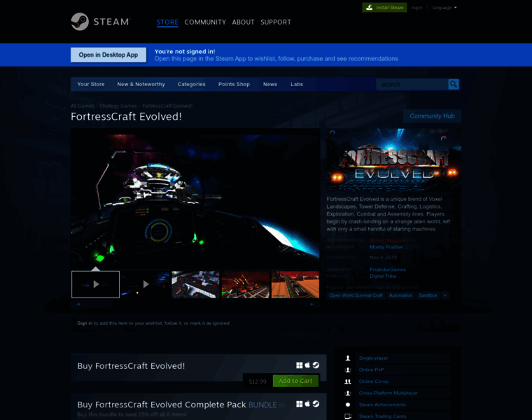
Task: Click the main trailer video player
Action: (195, 199)
